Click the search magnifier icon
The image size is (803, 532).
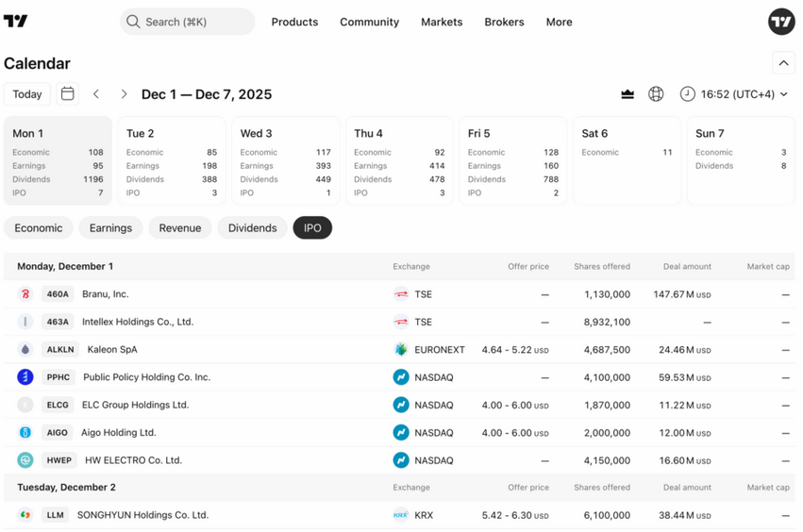[133, 22]
